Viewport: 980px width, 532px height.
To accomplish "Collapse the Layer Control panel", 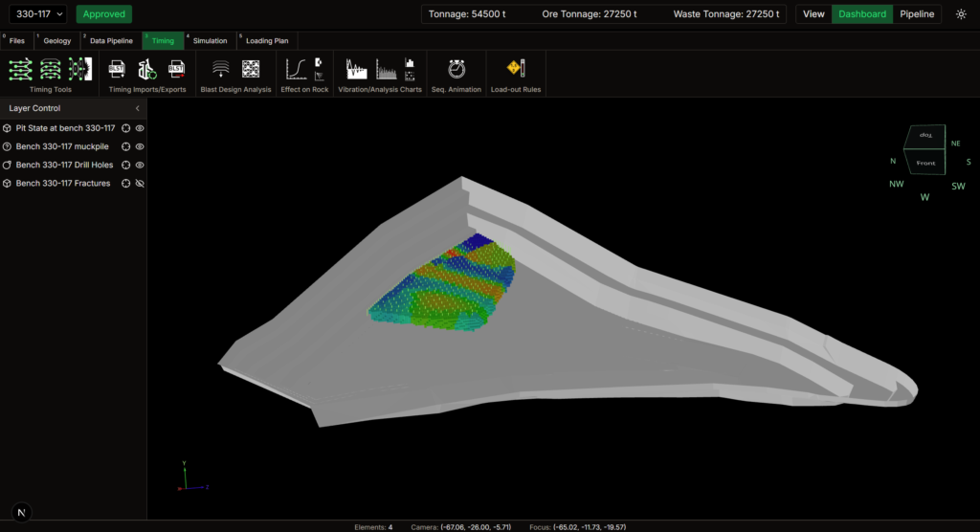I will click(x=137, y=108).
